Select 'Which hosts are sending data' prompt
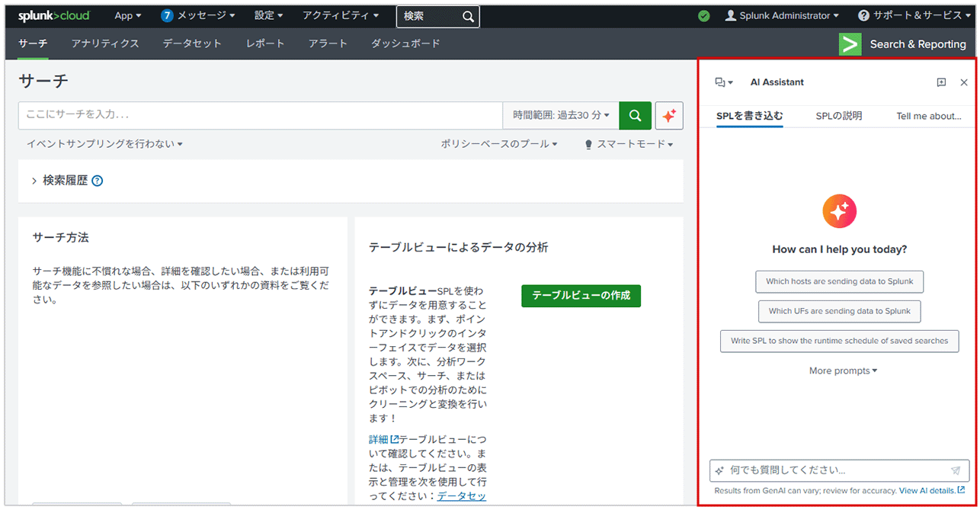 coord(839,281)
